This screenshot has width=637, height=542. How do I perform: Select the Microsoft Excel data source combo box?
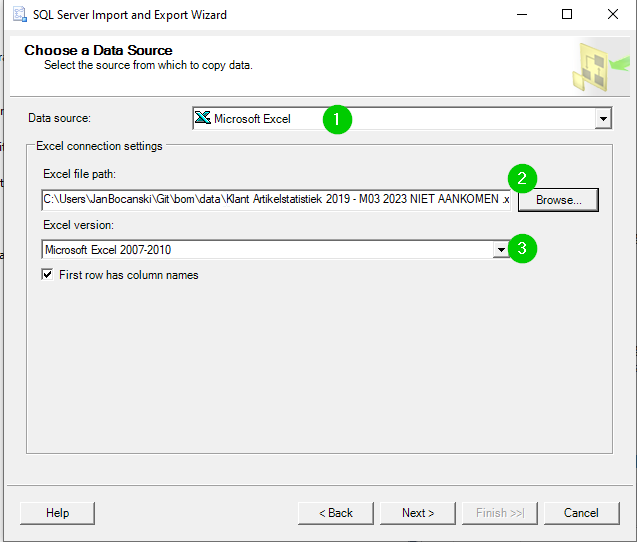402,119
